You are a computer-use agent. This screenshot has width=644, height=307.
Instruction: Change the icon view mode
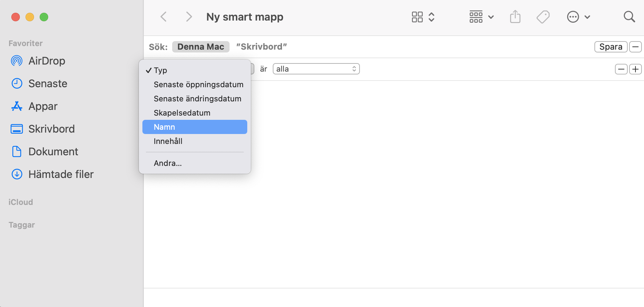click(423, 17)
